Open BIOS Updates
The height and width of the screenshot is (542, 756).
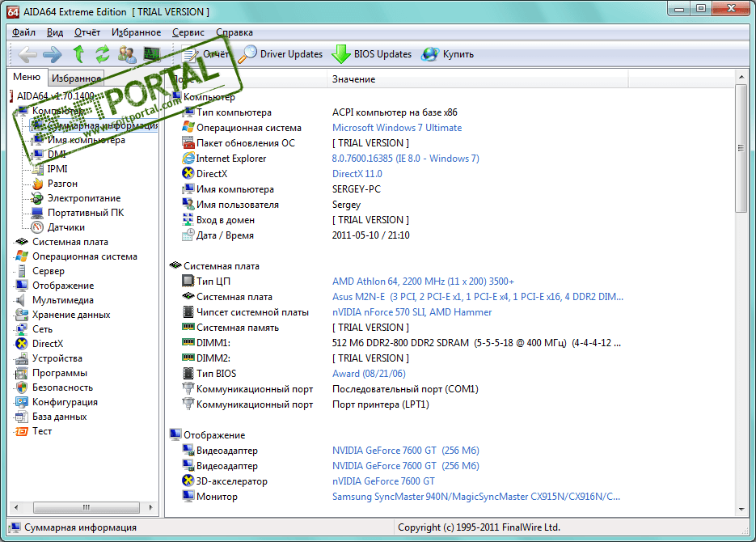coord(372,54)
